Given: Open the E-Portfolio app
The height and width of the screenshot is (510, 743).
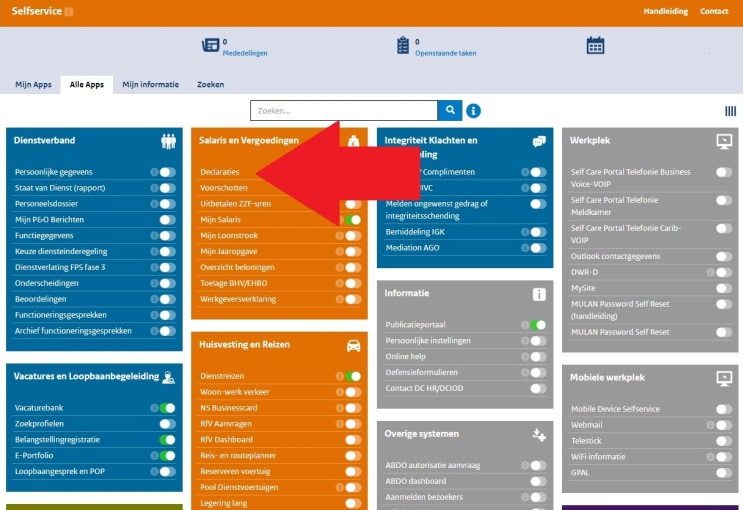Looking at the screenshot, I should tap(34, 455).
